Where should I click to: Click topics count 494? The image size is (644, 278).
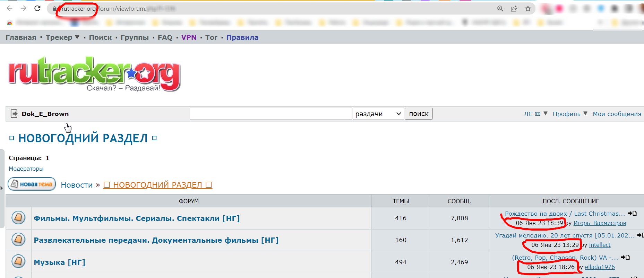click(x=401, y=262)
